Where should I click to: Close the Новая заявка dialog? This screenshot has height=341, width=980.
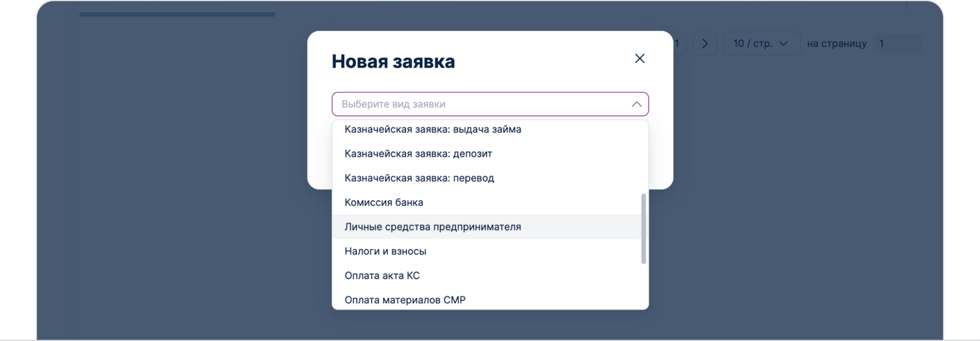639,58
